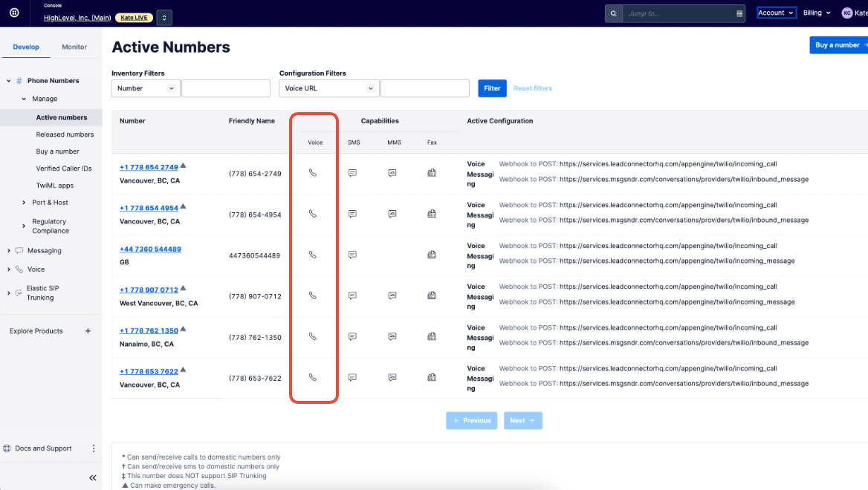Image resolution: width=868 pixels, height=490 pixels.
Task: Expand the Port & Host section
Action: (x=23, y=202)
